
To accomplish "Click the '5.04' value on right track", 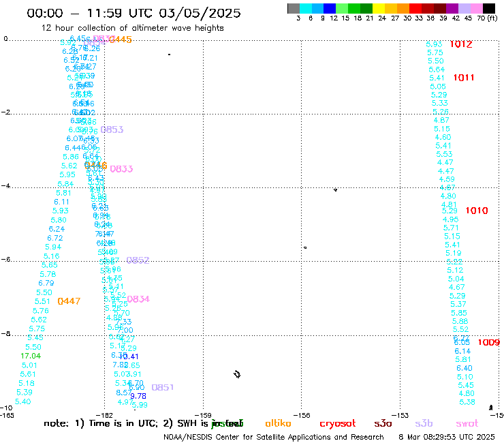I will [x=456, y=279].
